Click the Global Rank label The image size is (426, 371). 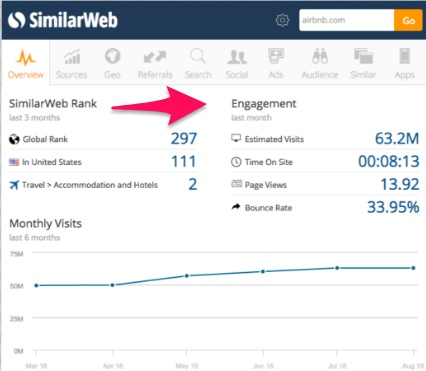point(45,139)
